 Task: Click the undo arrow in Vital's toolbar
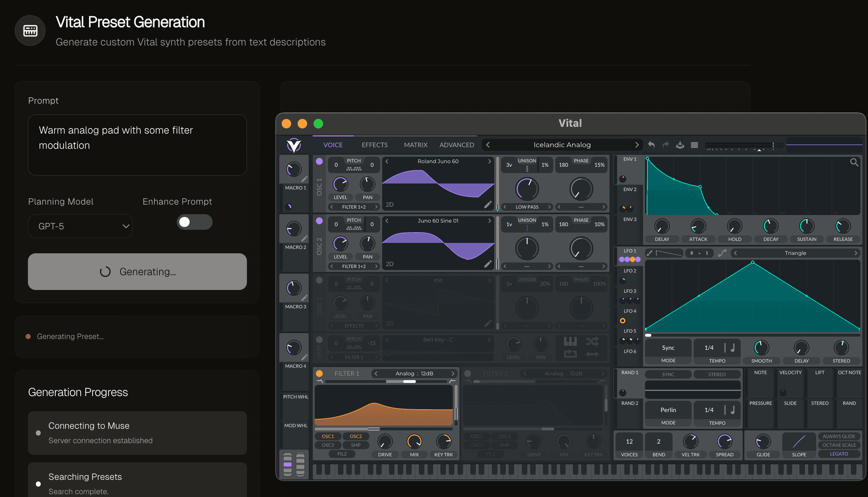[x=651, y=145]
